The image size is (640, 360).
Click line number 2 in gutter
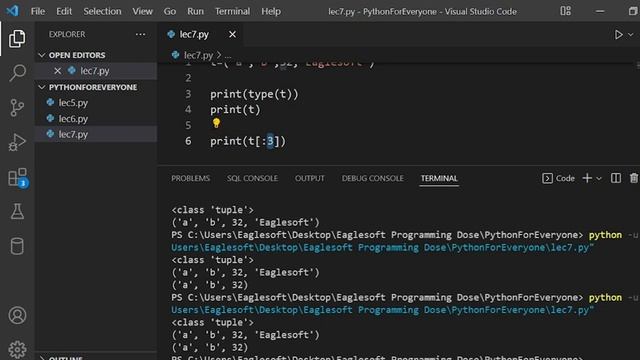coord(188,78)
